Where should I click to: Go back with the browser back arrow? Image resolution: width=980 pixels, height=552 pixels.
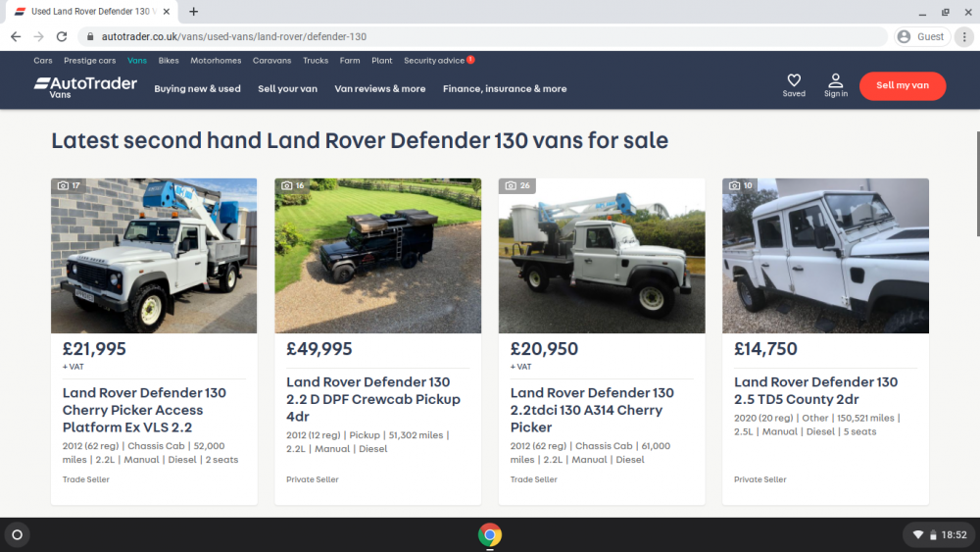point(16,36)
